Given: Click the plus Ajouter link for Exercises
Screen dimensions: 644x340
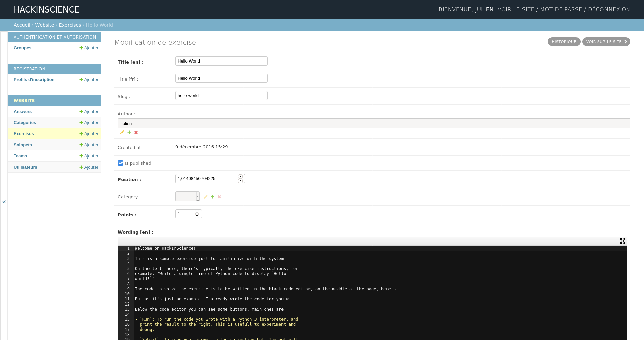Looking at the screenshot, I should [89, 134].
